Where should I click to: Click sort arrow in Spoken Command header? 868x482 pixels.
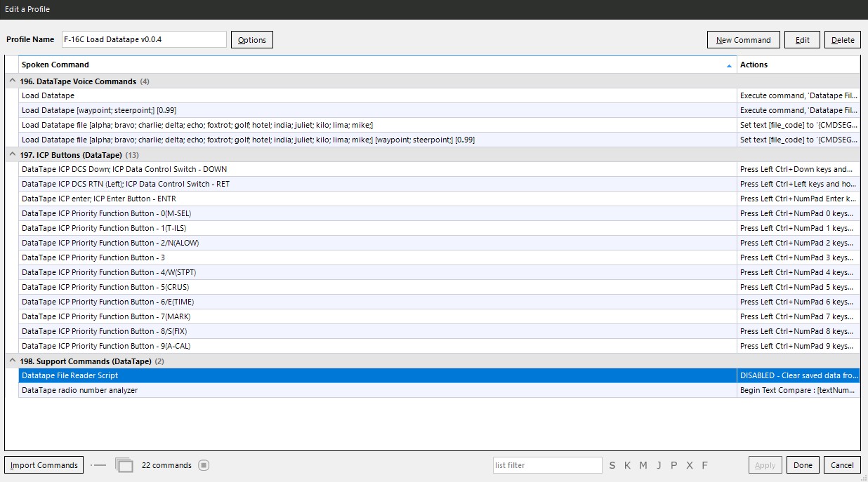tap(729, 65)
